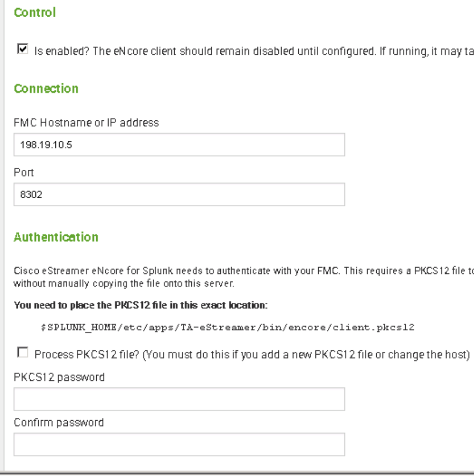Click the FMC Hostname or IP address field
Image resolution: width=474 pixels, height=476 pixels.
pos(179,145)
